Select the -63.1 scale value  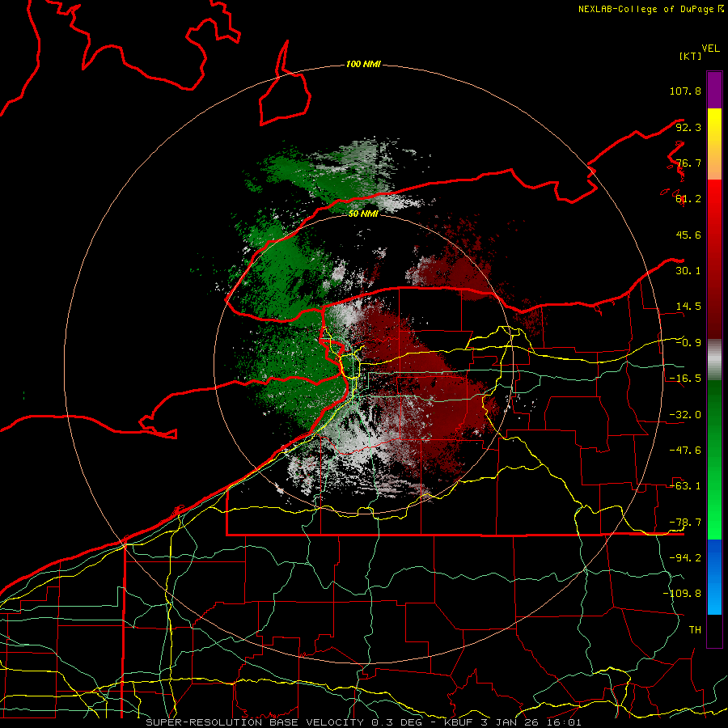(x=685, y=486)
